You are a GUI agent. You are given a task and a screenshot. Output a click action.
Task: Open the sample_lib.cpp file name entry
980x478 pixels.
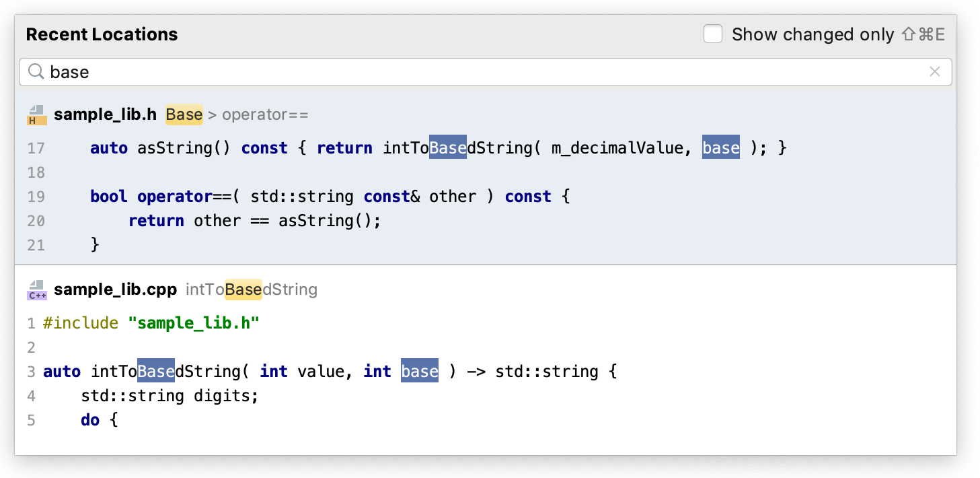coord(115,290)
